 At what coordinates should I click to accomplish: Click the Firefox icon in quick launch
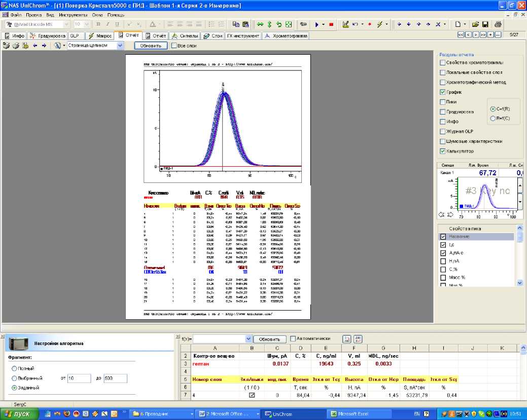point(66,413)
